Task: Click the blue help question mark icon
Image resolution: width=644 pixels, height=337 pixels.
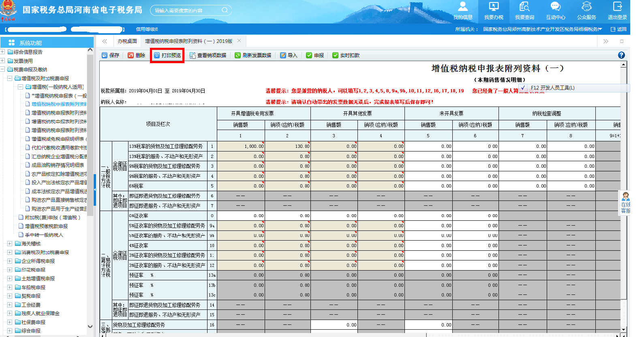Action: [x=621, y=55]
